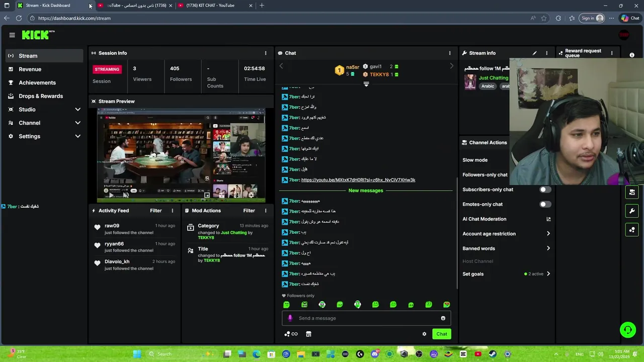Click the Diavolo_kh follower entry
The image size is (644, 362).
pos(135,265)
